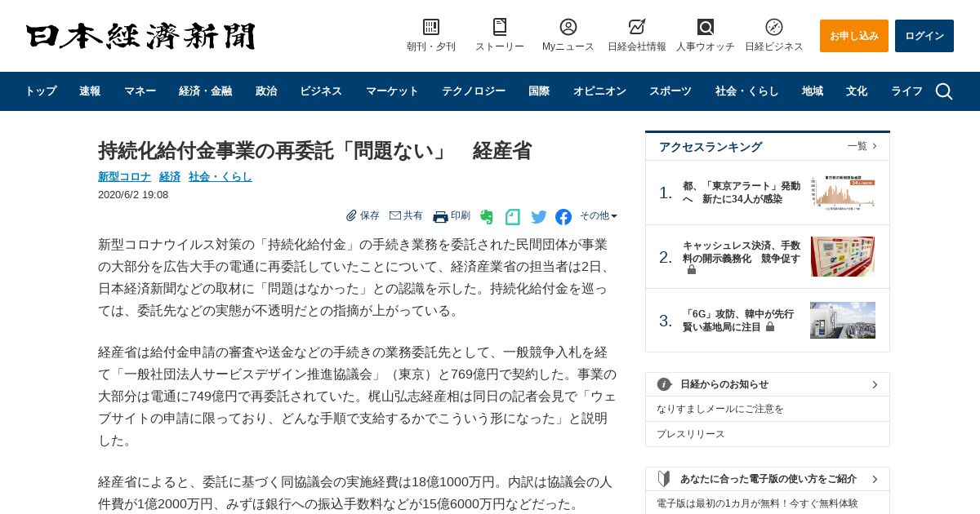This screenshot has width=980, height=514.
Task: Open the オピニオン navigation tab
Action: click(599, 91)
